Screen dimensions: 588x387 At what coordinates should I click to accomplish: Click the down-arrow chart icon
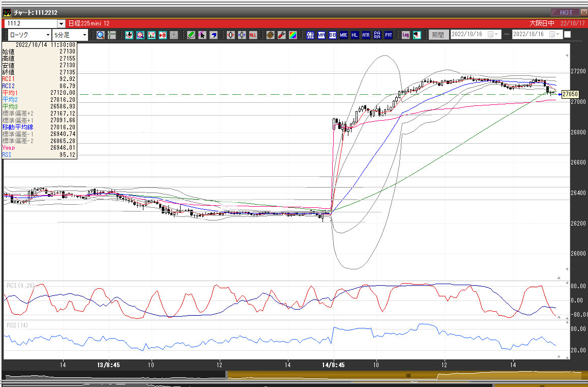(x=129, y=35)
